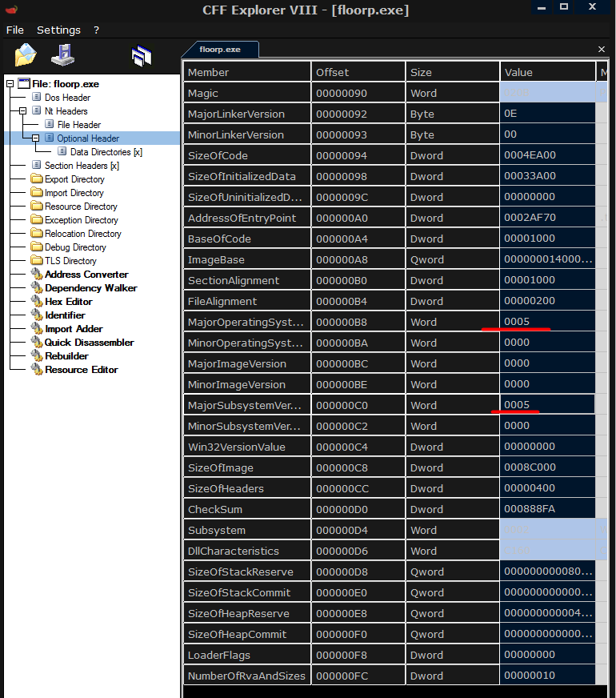Select the SizeOfHeapCommit member cell
This screenshot has height=698, width=616.
pyautogui.click(x=247, y=634)
